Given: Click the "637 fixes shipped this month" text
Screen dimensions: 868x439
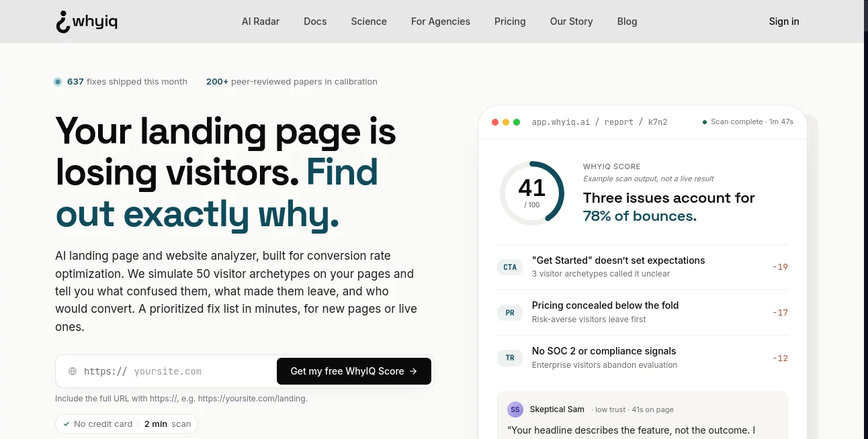Looking at the screenshot, I should tap(127, 82).
